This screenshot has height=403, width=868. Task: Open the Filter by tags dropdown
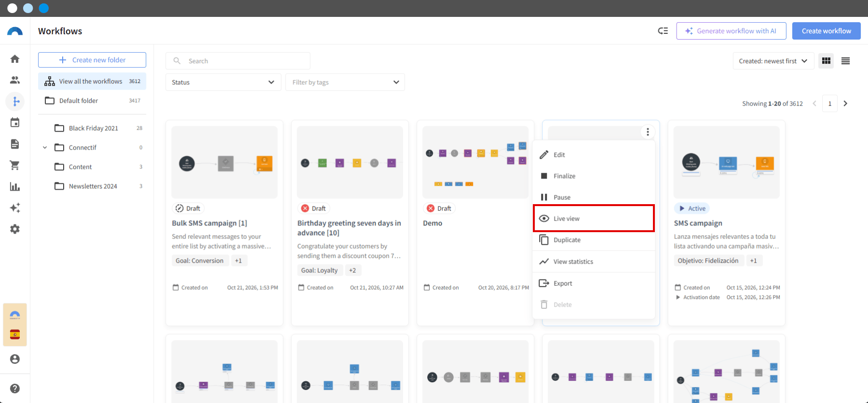345,82
